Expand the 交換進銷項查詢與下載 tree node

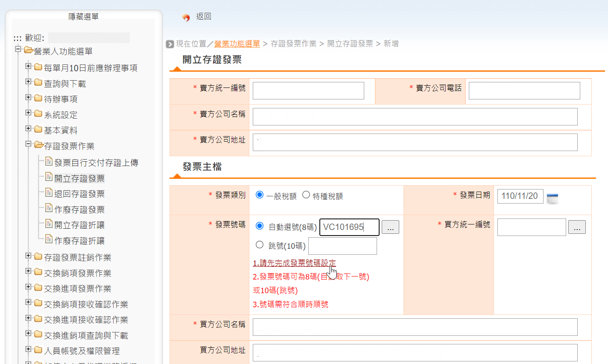click(28, 333)
